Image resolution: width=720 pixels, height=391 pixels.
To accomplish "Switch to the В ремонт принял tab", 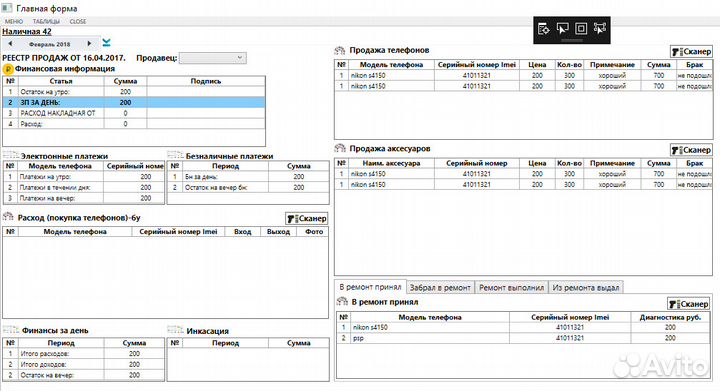I will pyautogui.click(x=370, y=287).
